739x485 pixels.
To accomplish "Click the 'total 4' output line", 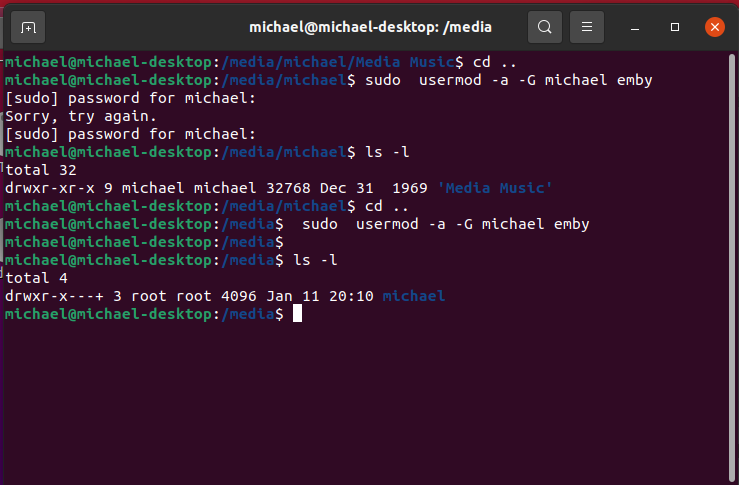I will pyautogui.click(x=36, y=278).
